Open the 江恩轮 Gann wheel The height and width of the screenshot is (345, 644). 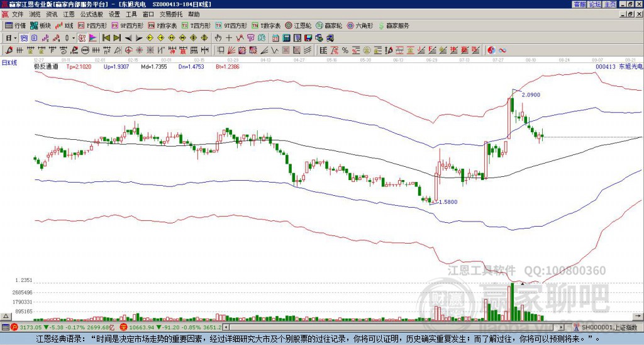coord(298,25)
